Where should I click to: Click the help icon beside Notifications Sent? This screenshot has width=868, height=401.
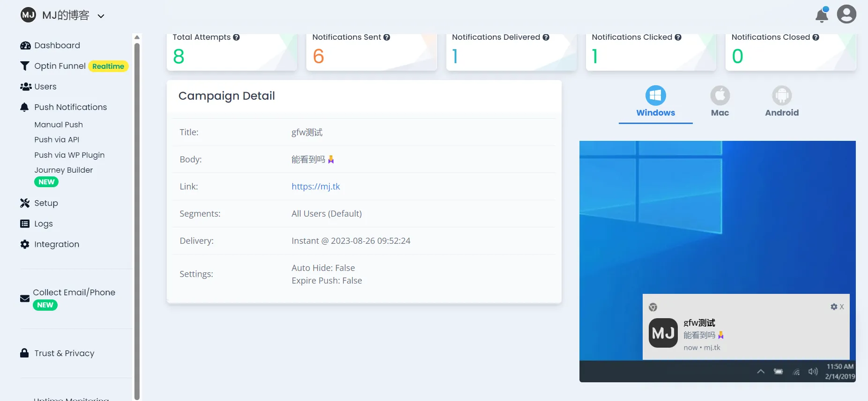pyautogui.click(x=386, y=37)
